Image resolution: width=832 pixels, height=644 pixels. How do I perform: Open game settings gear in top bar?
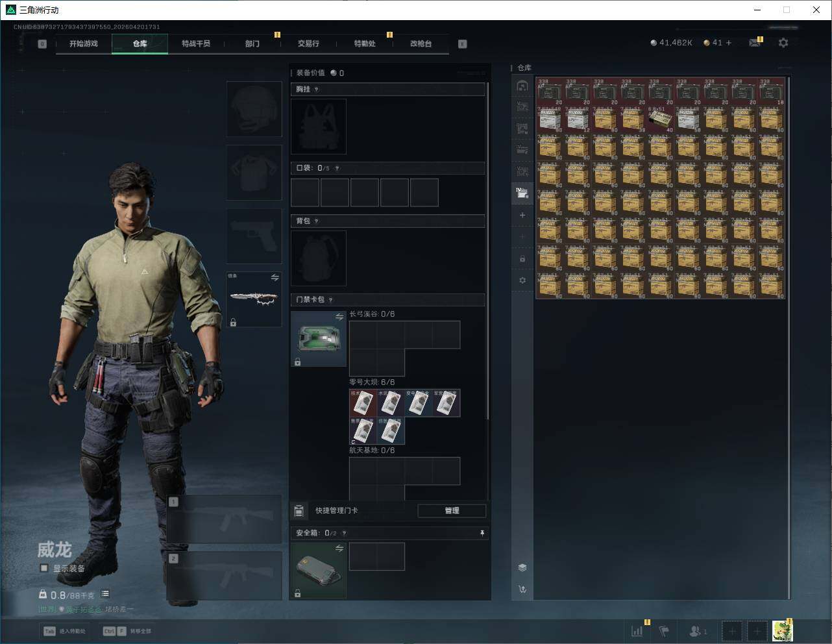(x=783, y=43)
